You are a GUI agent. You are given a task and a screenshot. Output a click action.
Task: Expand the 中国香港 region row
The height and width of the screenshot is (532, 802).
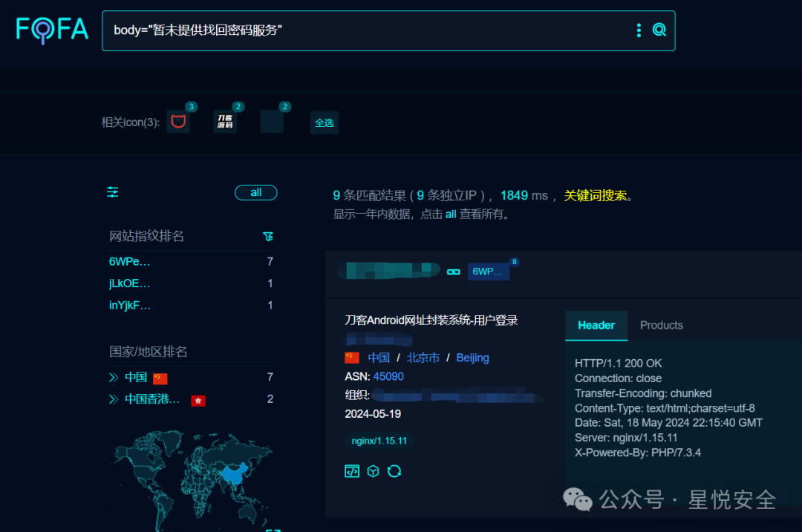click(x=114, y=399)
